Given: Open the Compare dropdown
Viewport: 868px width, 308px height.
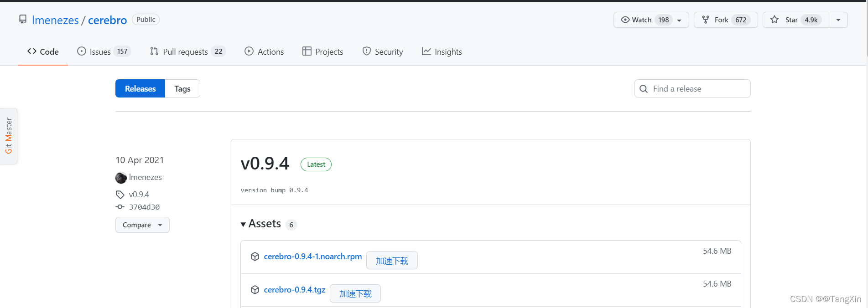Looking at the screenshot, I should [x=142, y=225].
